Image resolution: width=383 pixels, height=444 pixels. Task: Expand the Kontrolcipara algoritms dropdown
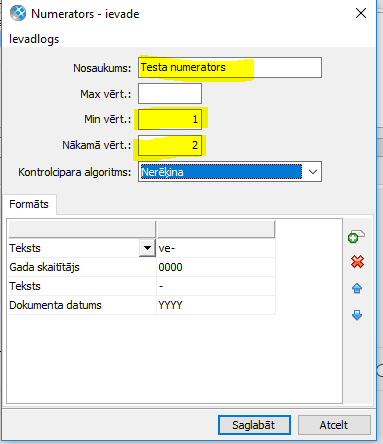[313, 172]
